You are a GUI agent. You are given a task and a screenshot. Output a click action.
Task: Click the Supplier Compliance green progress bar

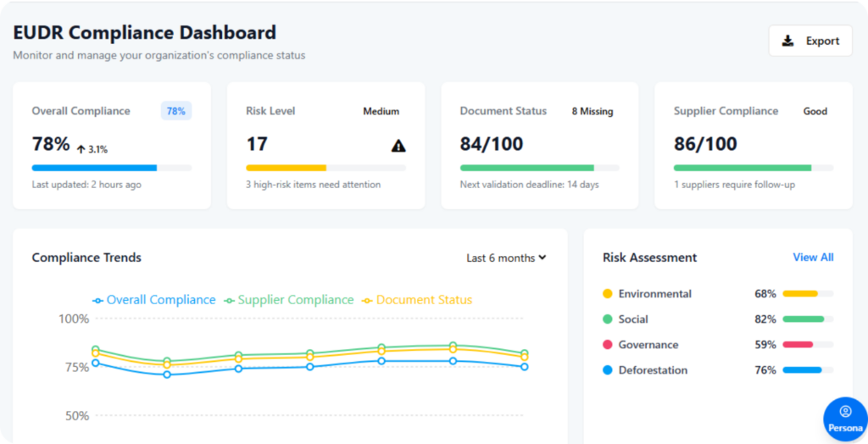tap(743, 168)
